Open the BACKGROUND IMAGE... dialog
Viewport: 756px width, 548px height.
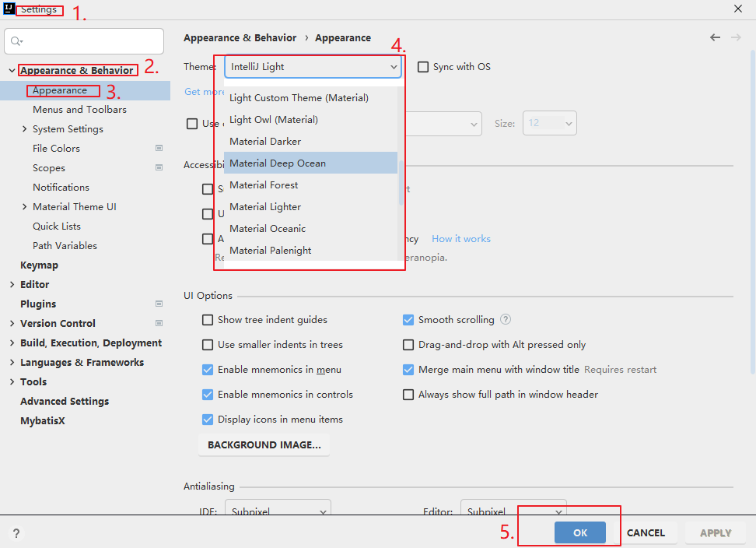click(x=264, y=444)
